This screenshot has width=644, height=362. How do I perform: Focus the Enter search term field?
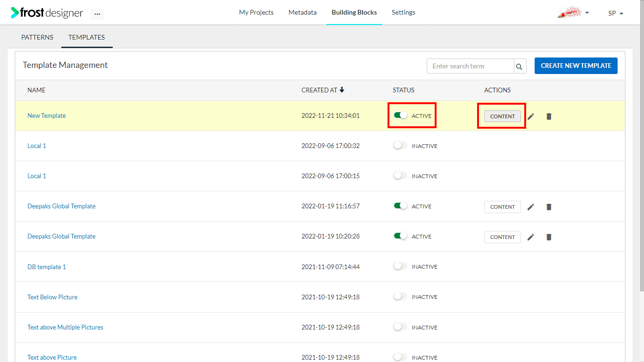point(470,66)
